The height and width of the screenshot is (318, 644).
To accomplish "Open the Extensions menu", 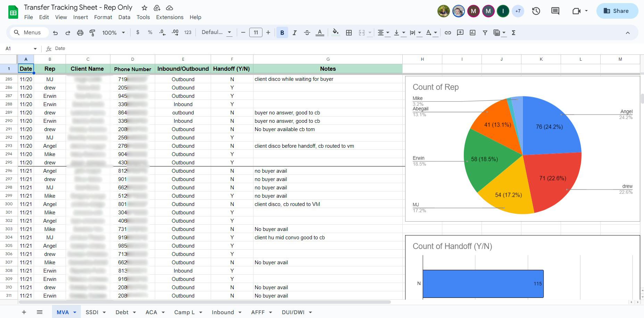I will (x=169, y=17).
